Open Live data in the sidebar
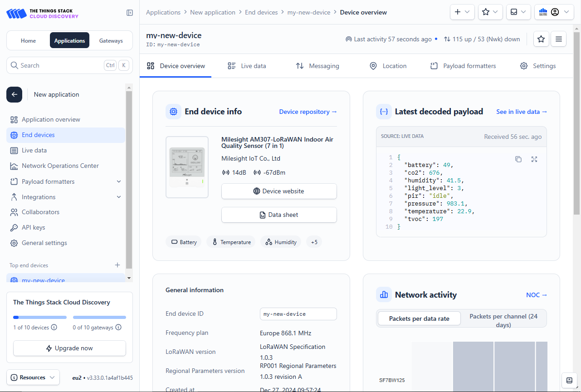This screenshot has height=392, width=581. (66, 150)
